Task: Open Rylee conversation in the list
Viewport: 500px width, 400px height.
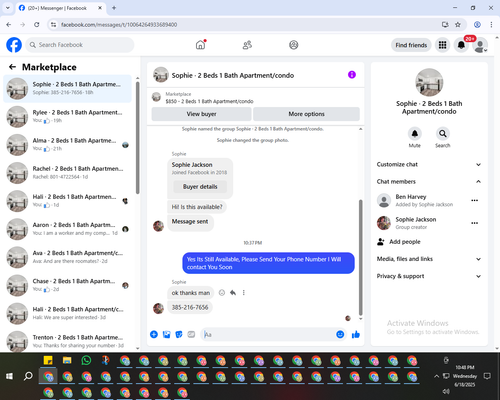Action: 67,116
